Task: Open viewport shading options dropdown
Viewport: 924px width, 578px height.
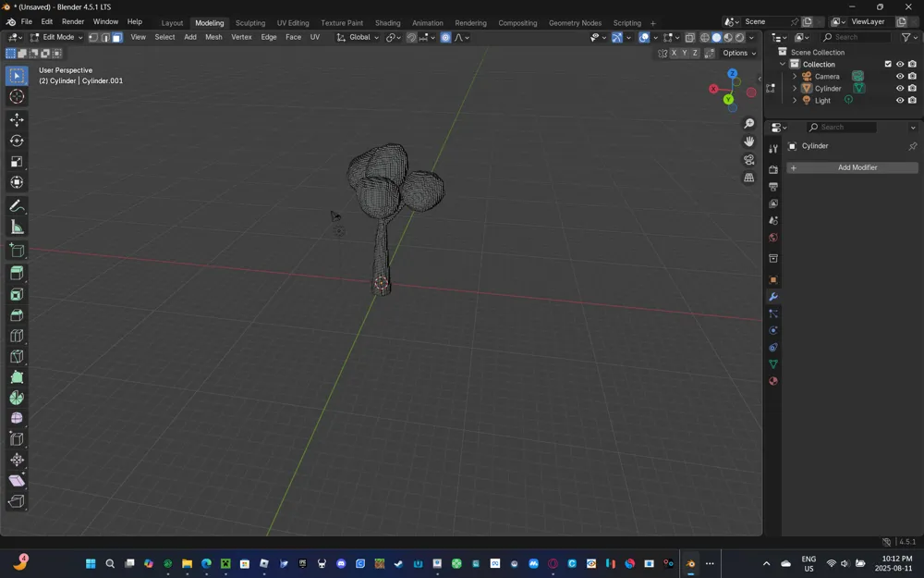Action: pos(751,37)
